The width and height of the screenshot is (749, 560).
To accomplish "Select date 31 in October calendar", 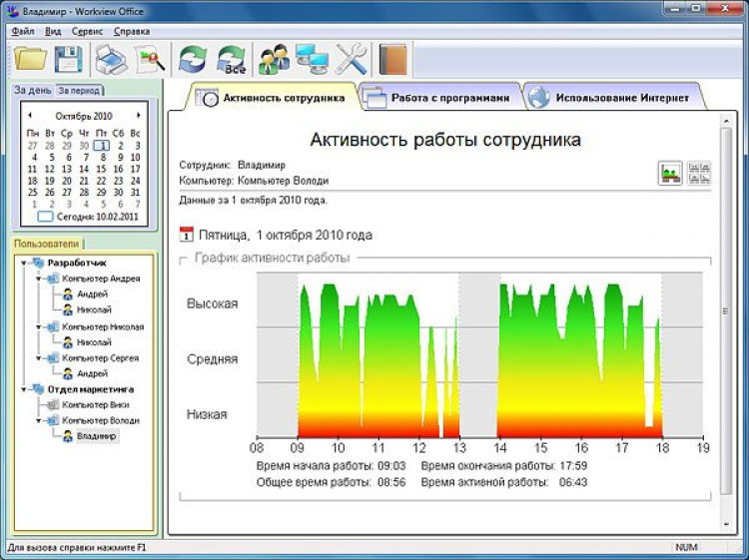I will [x=135, y=193].
